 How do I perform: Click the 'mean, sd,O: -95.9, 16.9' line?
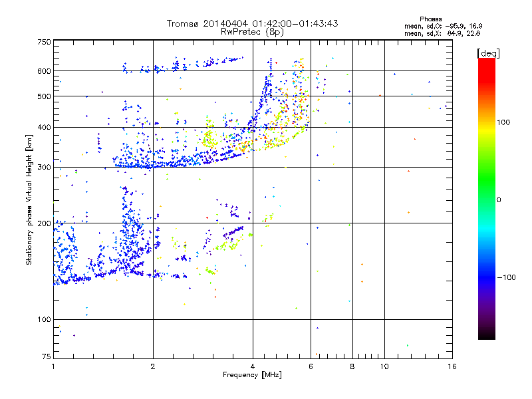[443, 26]
